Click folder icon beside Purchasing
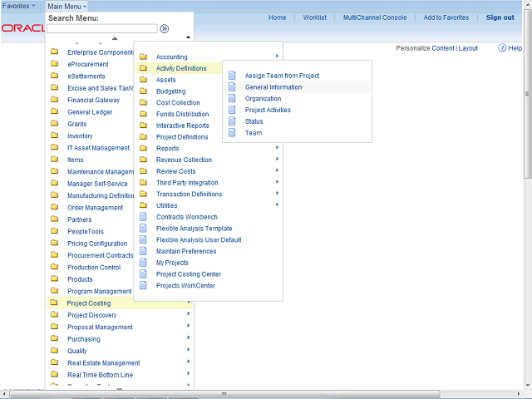This screenshot has width=532, height=399. click(x=54, y=339)
